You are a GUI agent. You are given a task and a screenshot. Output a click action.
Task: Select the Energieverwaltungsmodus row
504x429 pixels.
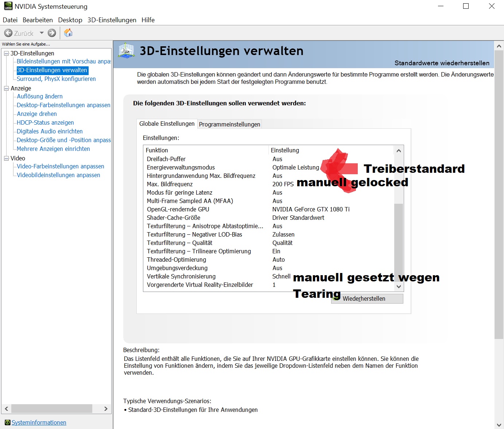[269, 168]
